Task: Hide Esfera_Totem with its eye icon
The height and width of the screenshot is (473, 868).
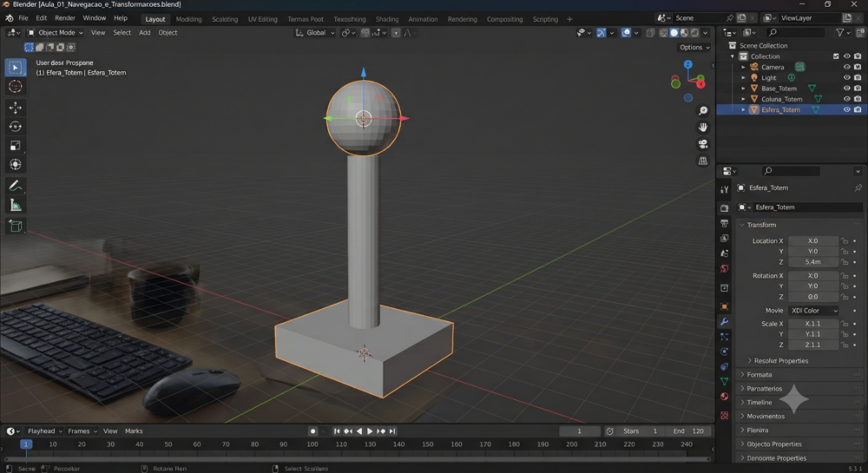Action: click(x=847, y=109)
